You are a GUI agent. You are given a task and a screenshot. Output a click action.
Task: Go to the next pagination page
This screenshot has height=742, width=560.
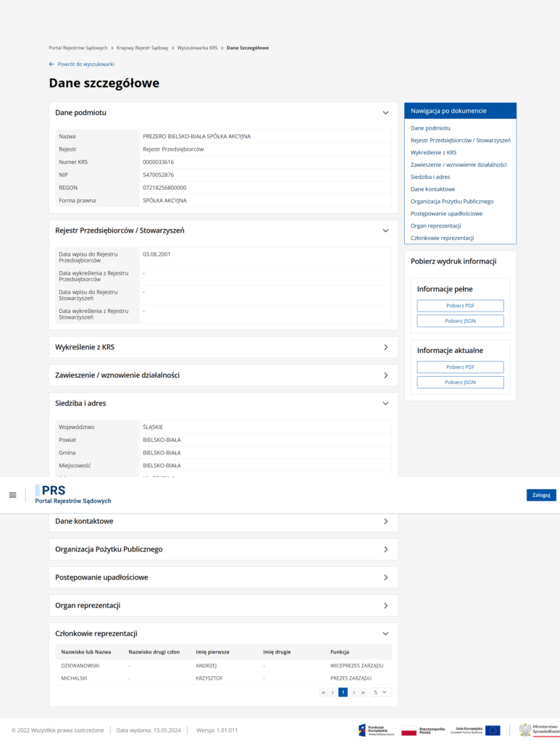(354, 692)
